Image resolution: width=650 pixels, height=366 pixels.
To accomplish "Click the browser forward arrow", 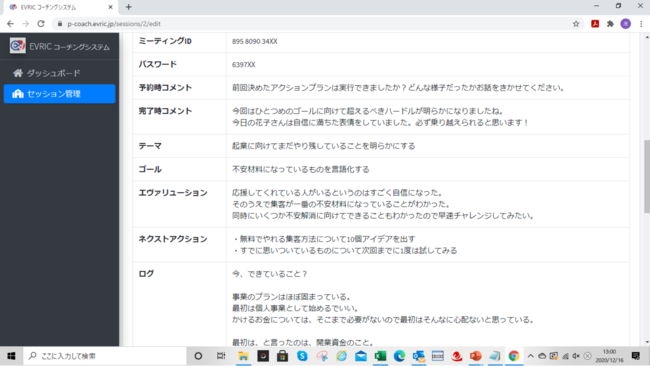I will (x=26, y=24).
